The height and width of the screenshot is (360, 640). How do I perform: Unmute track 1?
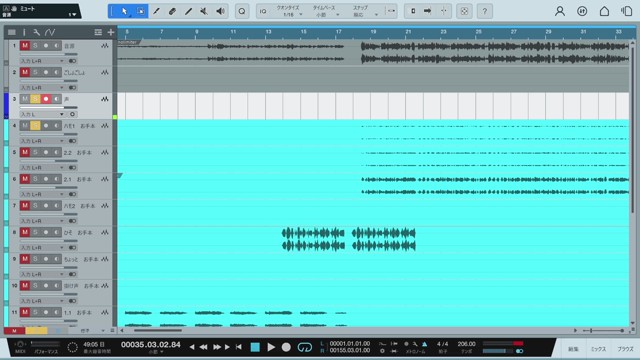point(25,46)
